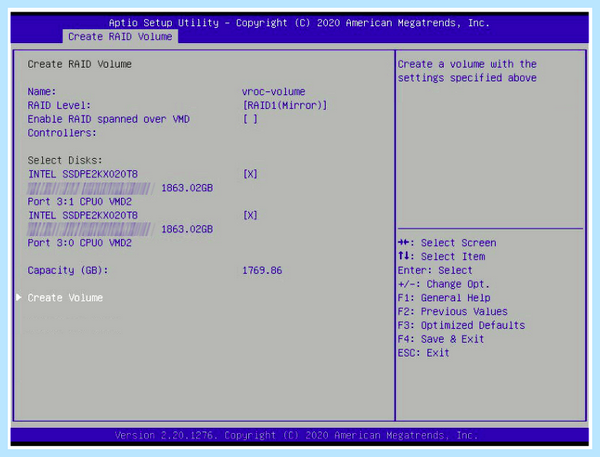Click the Select Disks: heading
Screen dimensions: 600x457
[x=65, y=160]
